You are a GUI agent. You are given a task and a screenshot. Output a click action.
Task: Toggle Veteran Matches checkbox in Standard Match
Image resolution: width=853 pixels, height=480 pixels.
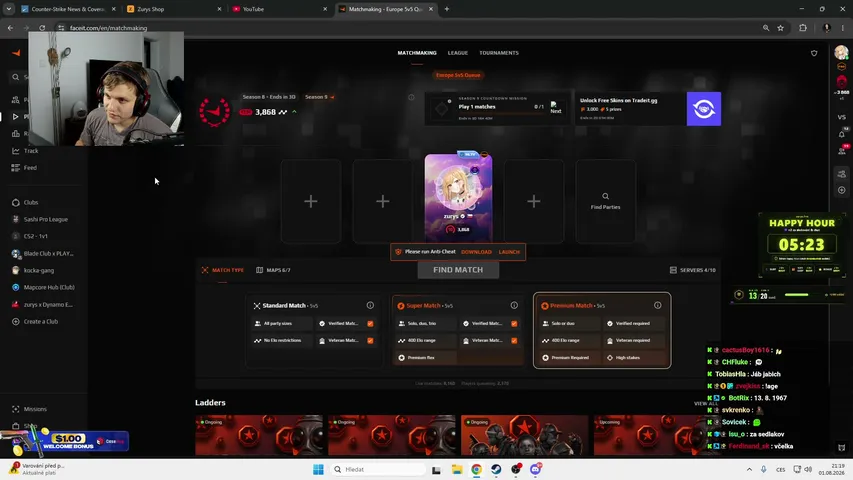point(370,341)
